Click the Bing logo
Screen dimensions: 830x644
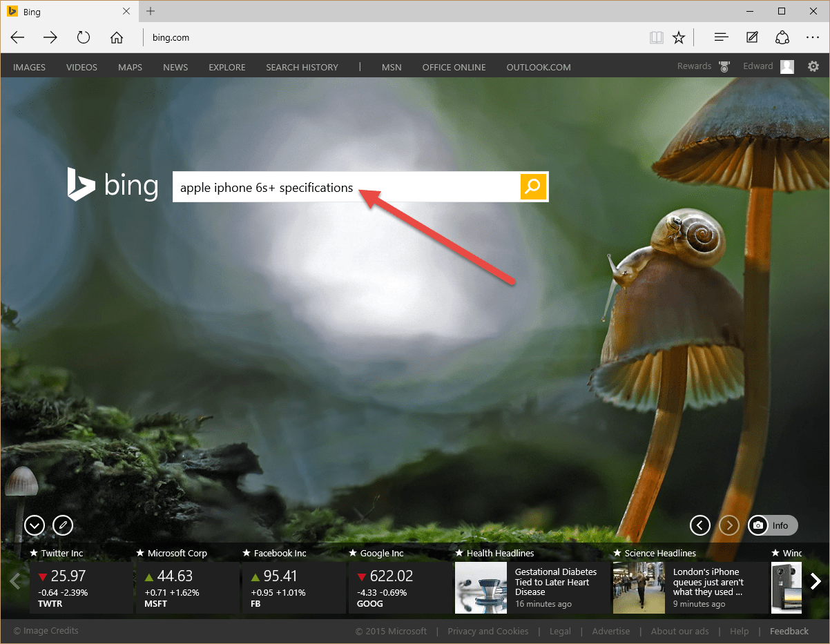coord(113,184)
